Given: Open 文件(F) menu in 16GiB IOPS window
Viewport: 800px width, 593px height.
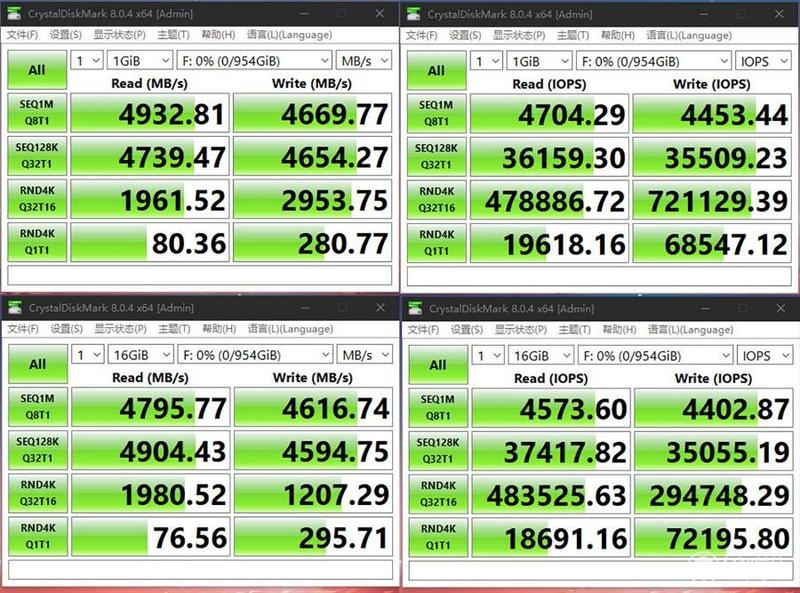Looking at the screenshot, I should click(423, 330).
